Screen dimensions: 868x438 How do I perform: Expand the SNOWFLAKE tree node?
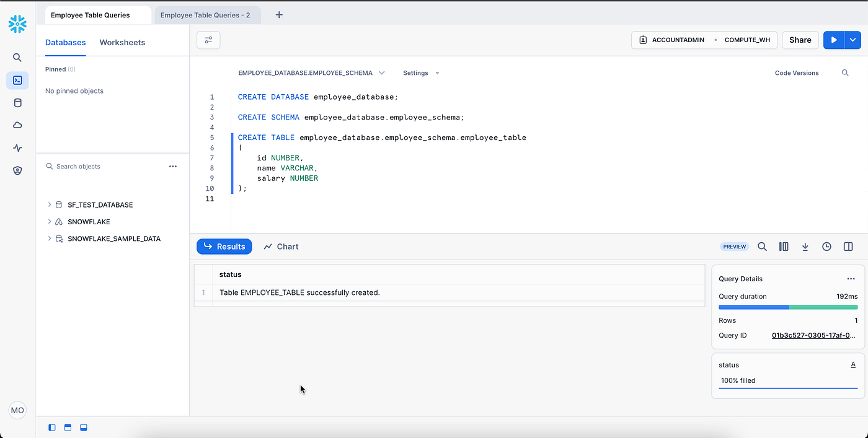click(50, 222)
